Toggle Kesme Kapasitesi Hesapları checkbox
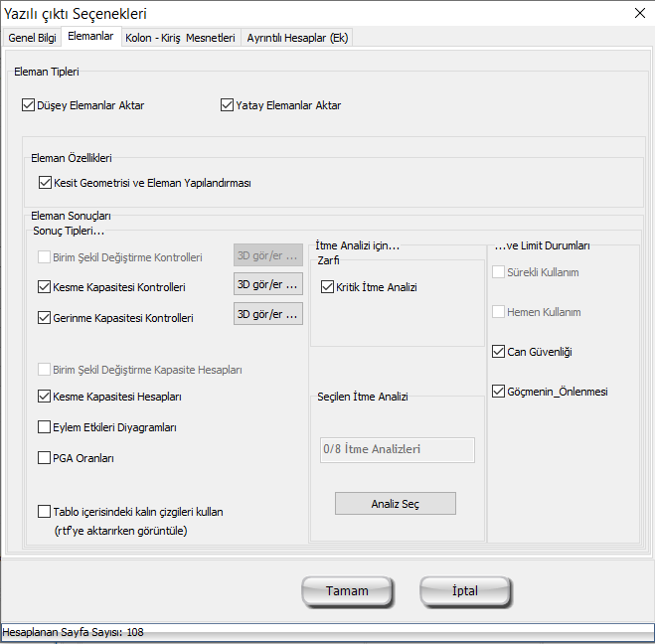The height and width of the screenshot is (644, 655). 44,397
